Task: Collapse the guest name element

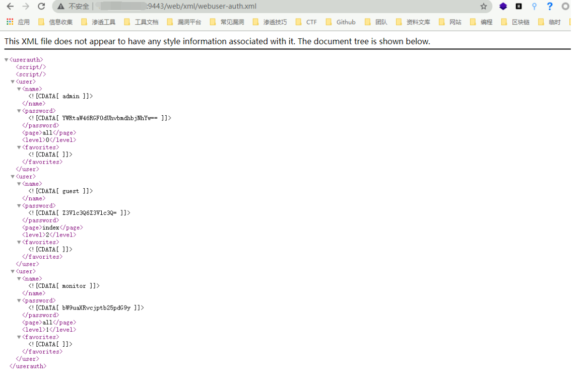Action: pyautogui.click(x=19, y=184)
